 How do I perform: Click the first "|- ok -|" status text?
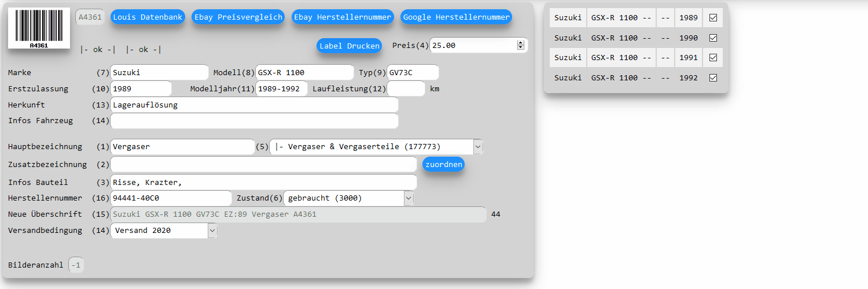[98, 50]
